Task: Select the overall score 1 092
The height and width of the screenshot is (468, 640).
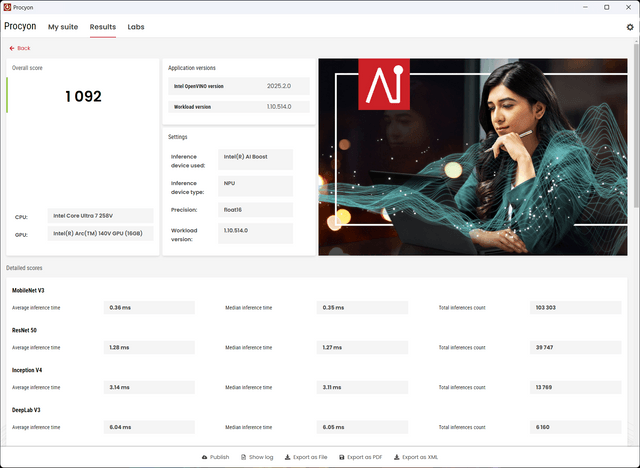Action: (x=83, y=96)
